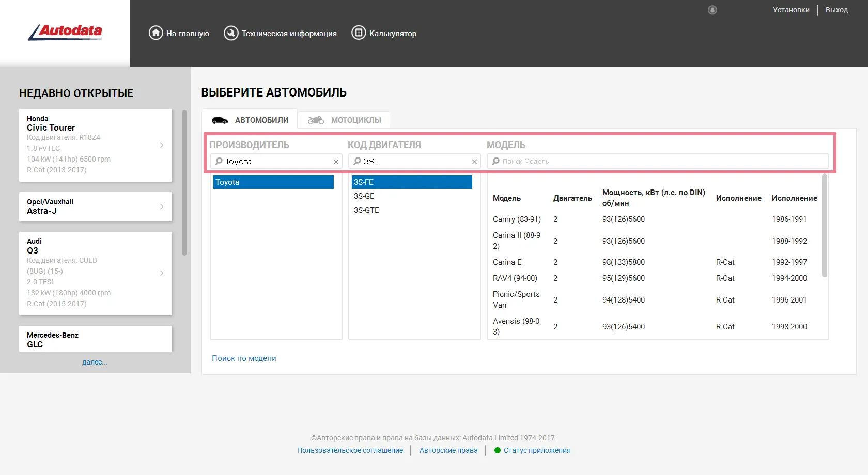Screen dimensions: 868x475
Task: Switch to the Автомобили tab
Action: click(x=250, y=120)
